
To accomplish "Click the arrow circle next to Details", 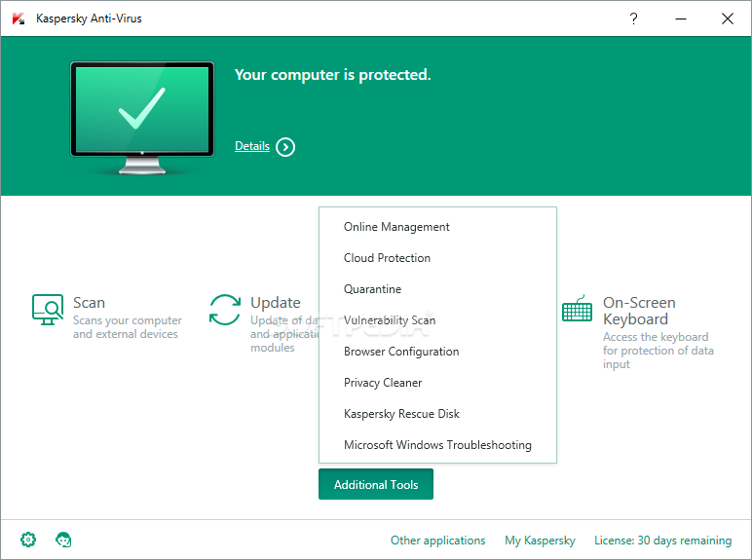I will point(285,147).
